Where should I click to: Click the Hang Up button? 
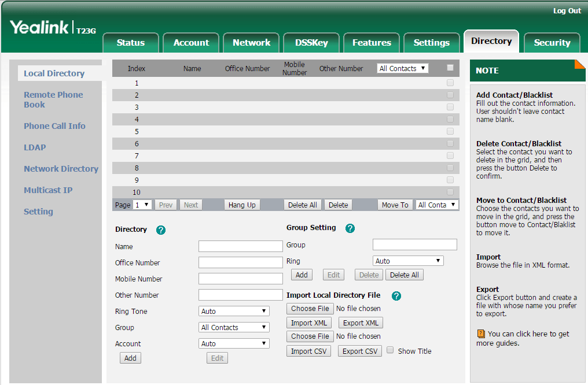242,205
